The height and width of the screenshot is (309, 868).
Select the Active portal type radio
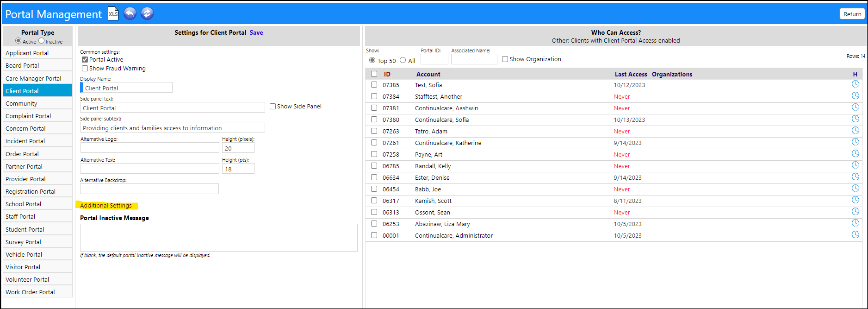(19, 41)
